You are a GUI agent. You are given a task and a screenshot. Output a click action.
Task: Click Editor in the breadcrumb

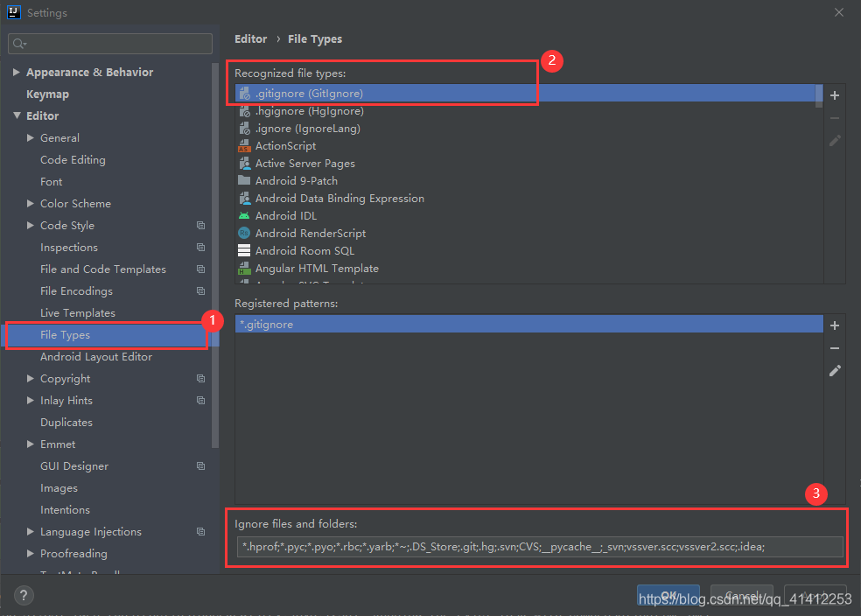(251, 39)
